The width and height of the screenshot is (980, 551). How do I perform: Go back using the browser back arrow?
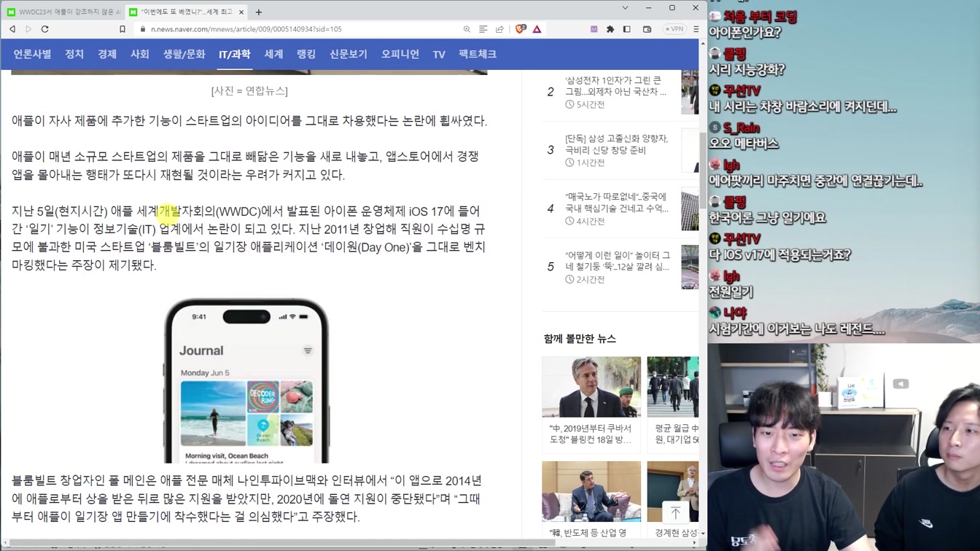[12, 29]
